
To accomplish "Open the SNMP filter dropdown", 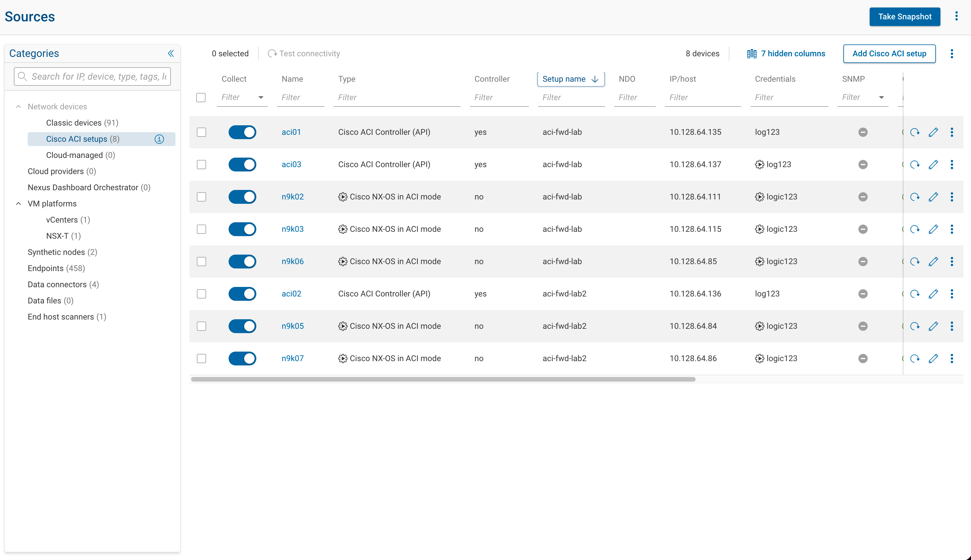I will (862, 97).
